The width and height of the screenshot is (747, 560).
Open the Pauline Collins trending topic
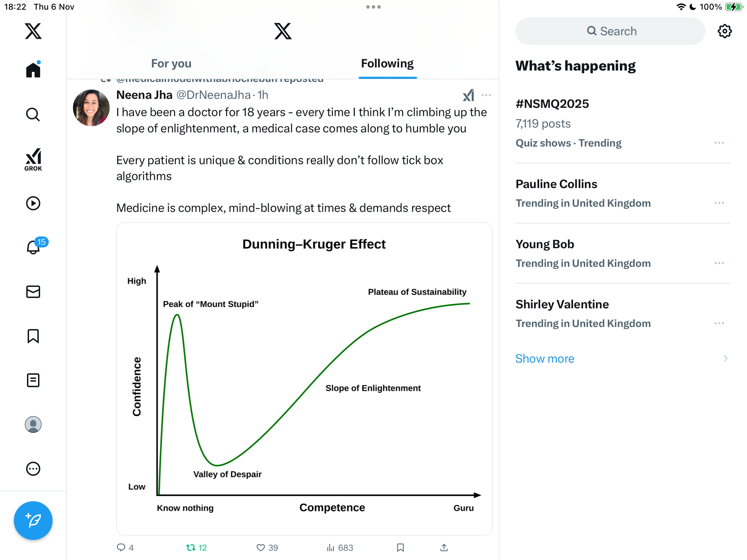click(x=556, y=184)
